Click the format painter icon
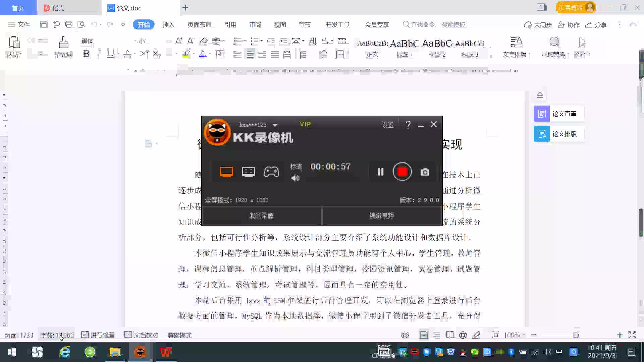This screenshot has width=644, height=362. 63,44
